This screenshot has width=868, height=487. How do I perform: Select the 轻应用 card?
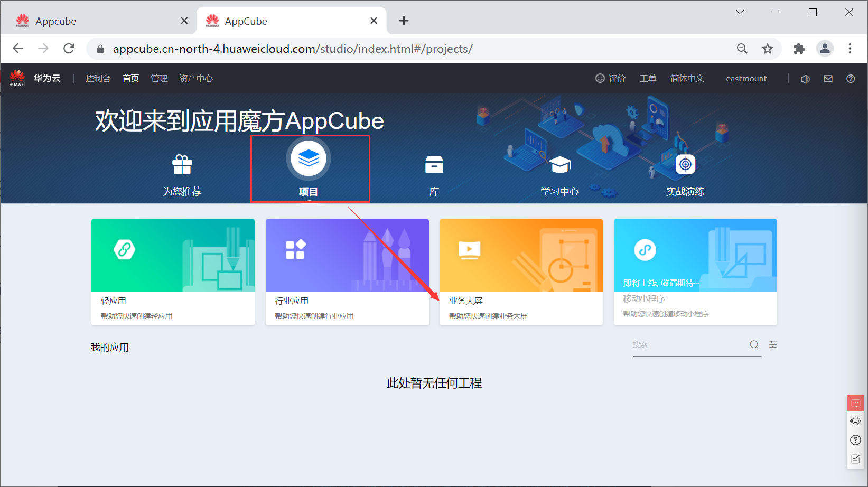173,272
